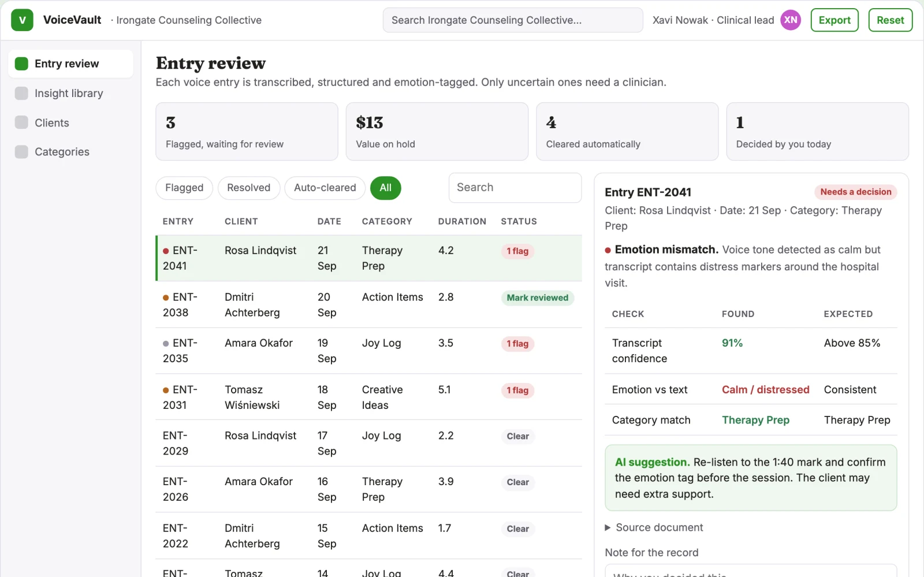
Task: Open the Insight library menu item
Action: (x=70, y=93)
